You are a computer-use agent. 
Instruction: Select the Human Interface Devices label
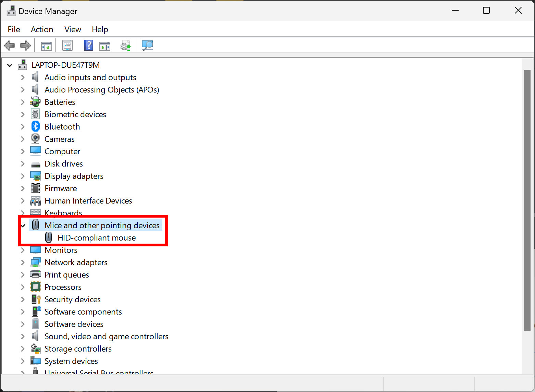pyautogui.click(x=88, y=201)
